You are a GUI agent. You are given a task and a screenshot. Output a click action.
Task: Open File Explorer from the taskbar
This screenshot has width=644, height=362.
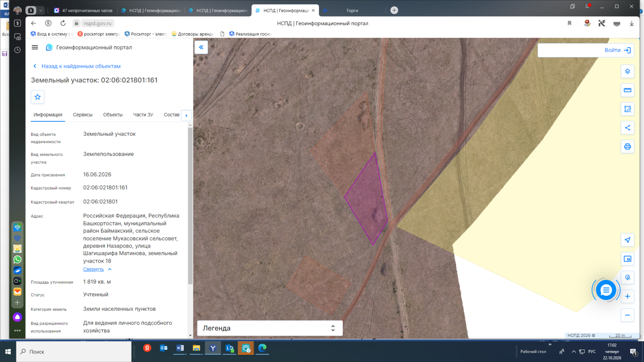(x=196, y=348)
